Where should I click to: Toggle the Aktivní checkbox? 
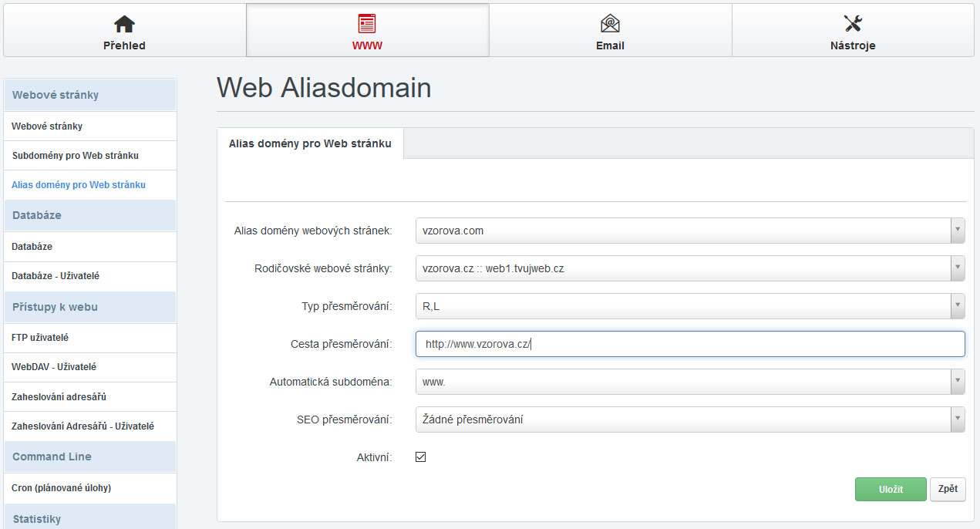[x=420, y=457]
